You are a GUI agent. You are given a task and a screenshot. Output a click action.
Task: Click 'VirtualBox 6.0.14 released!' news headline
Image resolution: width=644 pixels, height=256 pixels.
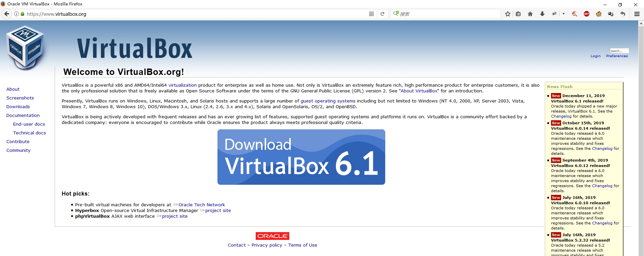click(581, 128)
